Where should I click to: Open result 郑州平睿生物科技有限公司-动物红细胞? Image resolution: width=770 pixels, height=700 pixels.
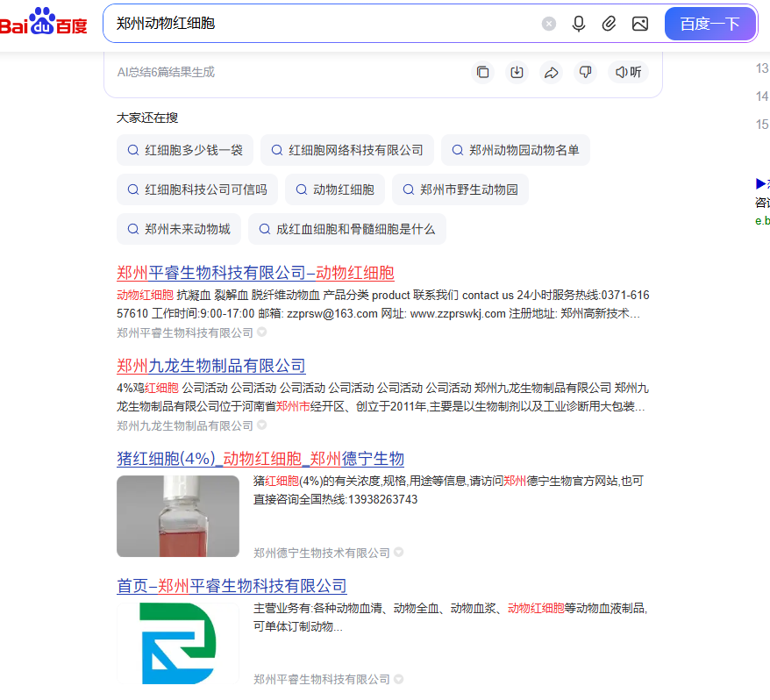(255, 273)
